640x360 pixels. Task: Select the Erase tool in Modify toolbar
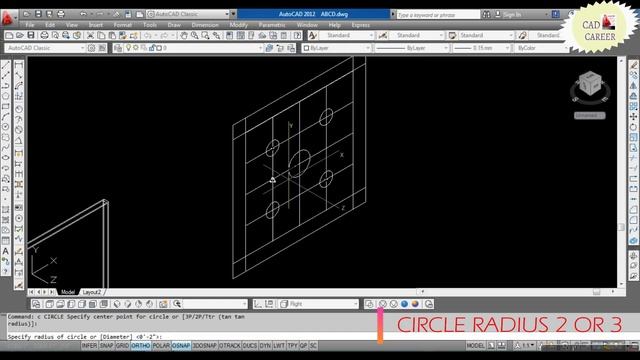(x=633, y=65)
